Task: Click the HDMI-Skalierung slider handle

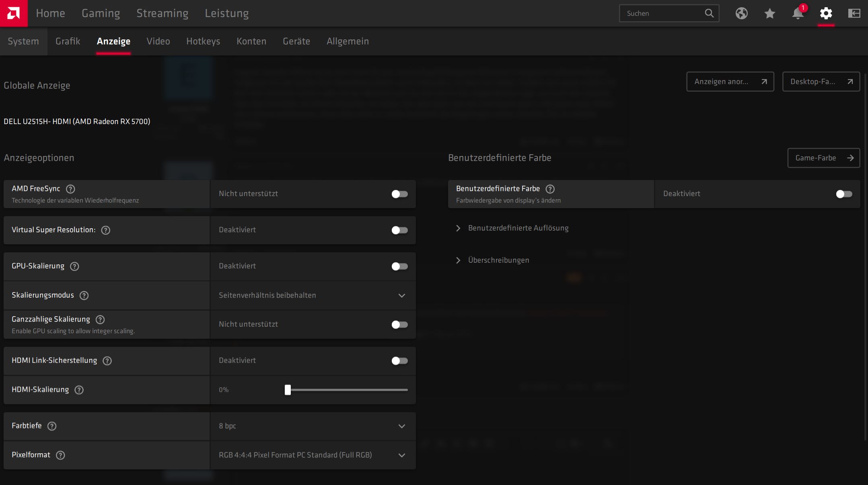Action: coord(288,390)
